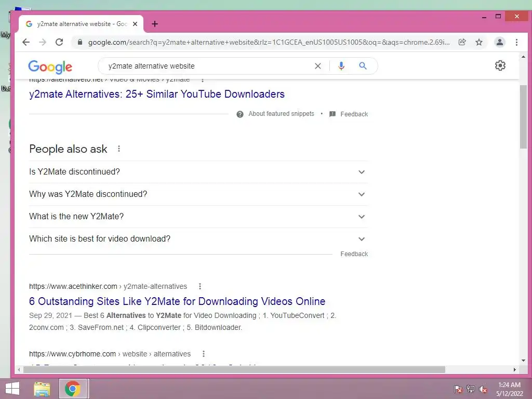This screenshot has width=532, height=399.
Task: Click the cybrhome.com URL breadcrumb
Action: 110,354
